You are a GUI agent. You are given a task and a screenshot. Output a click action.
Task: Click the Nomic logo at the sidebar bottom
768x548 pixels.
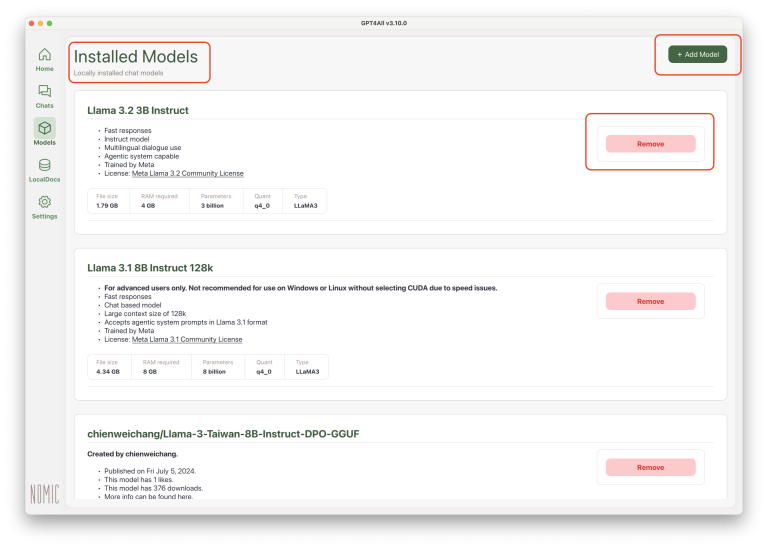click(44, 494)
